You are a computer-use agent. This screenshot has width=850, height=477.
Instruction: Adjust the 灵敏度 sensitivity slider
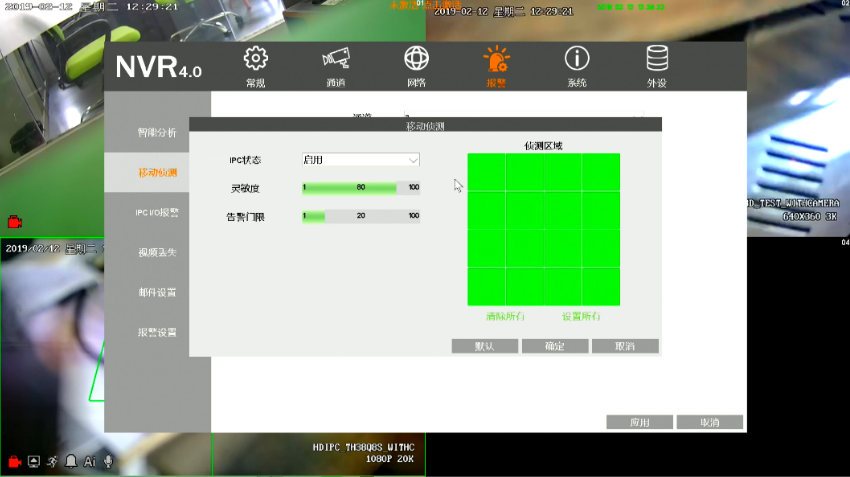360,188
